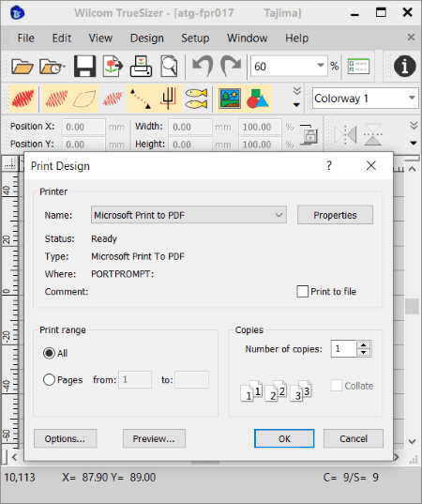Click the lock aspect ratio icon
Screen dimensions: 422x504
309,134
